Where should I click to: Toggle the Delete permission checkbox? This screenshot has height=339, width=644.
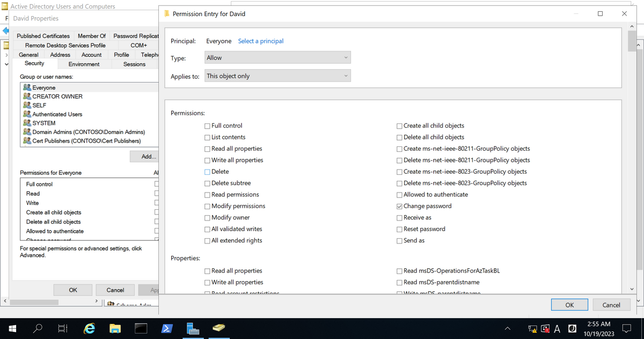(207, 172)
